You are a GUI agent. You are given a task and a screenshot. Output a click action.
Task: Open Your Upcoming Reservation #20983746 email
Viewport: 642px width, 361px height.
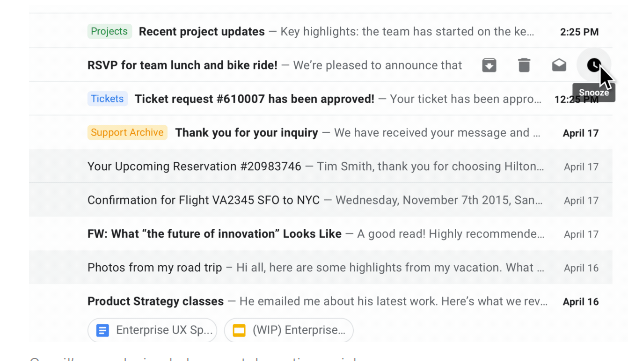point(321,166)
